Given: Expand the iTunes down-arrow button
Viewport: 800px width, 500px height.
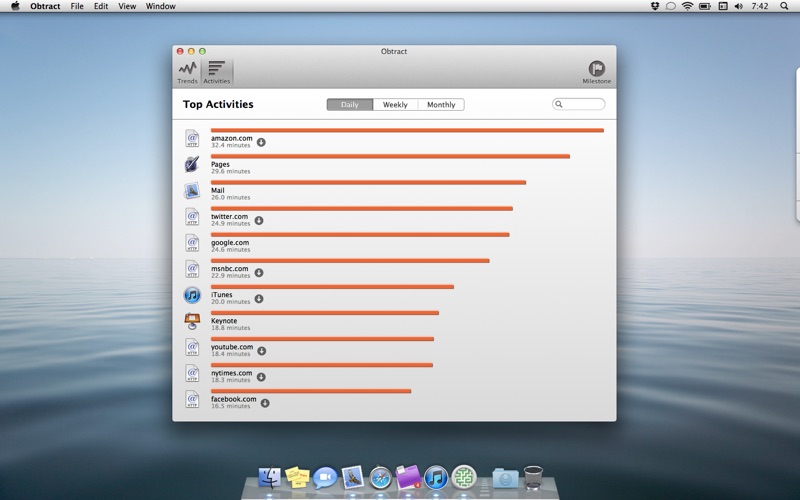Looking at the screenshot, I should 259,298.
